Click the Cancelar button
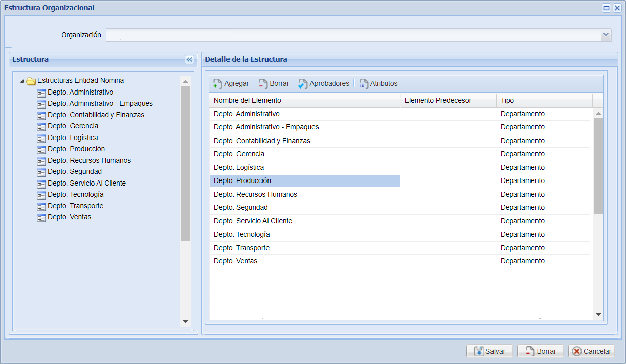The height and width of the screenshot is (364, 626). (592, 351)
